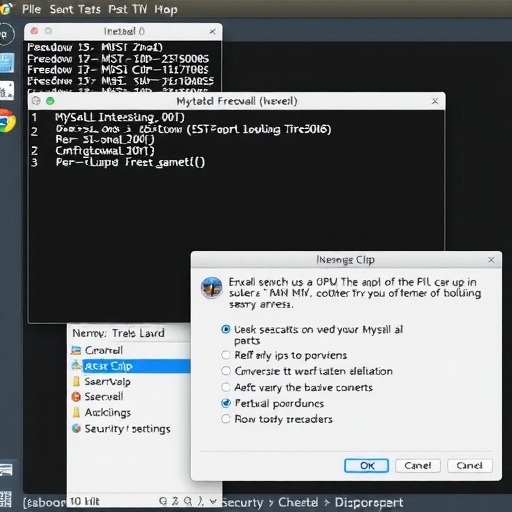Open the 'Plle' menu in menu bar
The width and height of the screenshot is (512, 512).
pos(31,9)
